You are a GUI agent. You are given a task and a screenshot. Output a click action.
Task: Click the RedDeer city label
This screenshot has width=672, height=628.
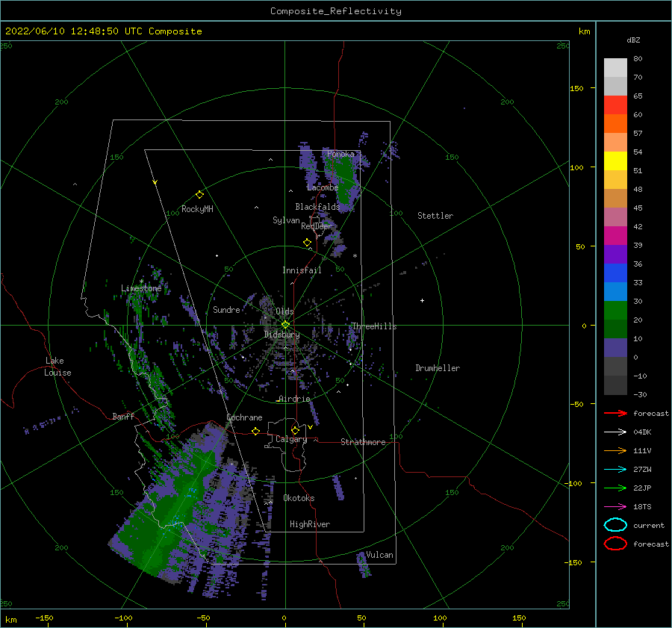click(x=317, y=226)
